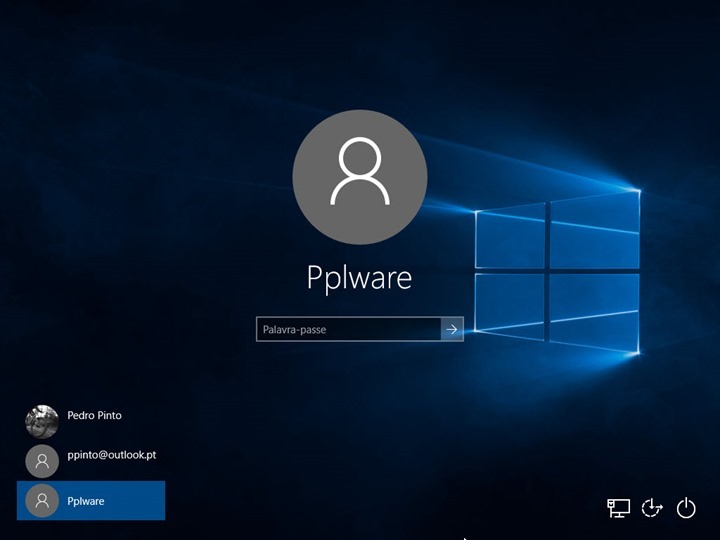The width and height of the screenshot is (720, 540).
Task: Click the large Pplware profile picture
Action: pos(360,177)
